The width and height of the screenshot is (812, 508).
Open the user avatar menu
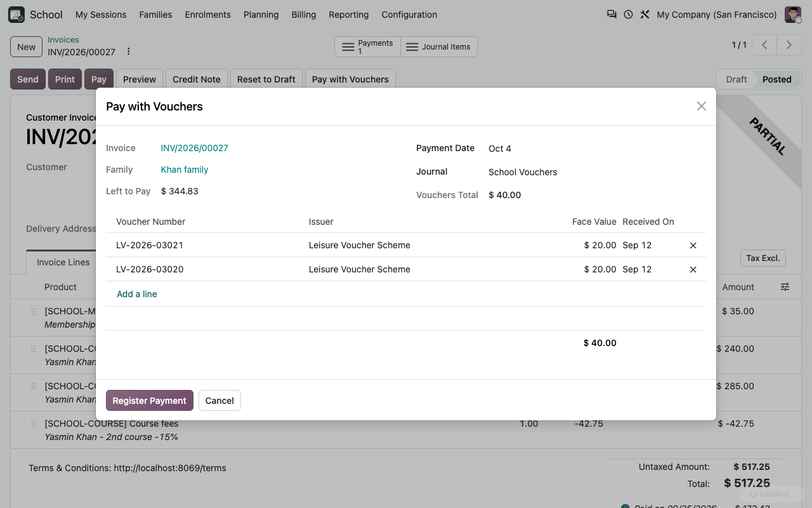793,15
